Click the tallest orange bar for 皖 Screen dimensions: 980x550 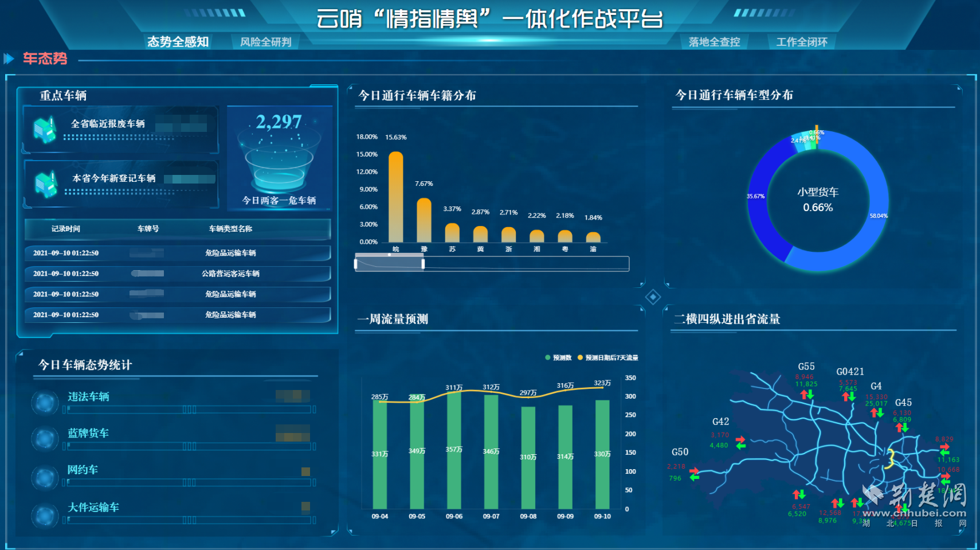[x=395, y=197]
